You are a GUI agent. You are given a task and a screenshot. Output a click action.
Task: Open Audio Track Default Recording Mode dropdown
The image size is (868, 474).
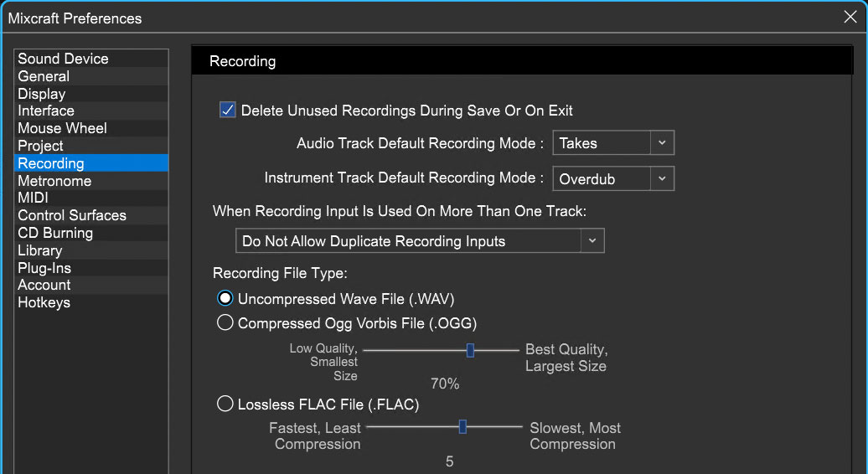click(613, 142)
